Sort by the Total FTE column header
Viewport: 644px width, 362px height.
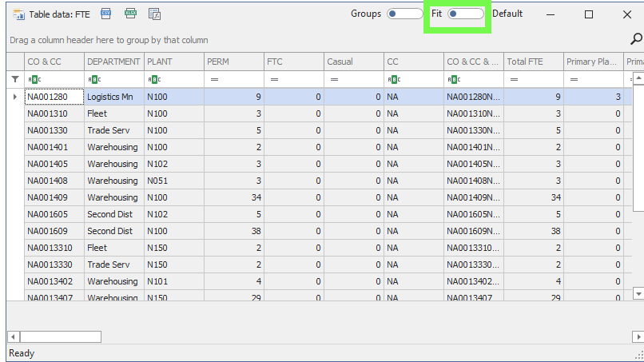(x=533, y=62)
